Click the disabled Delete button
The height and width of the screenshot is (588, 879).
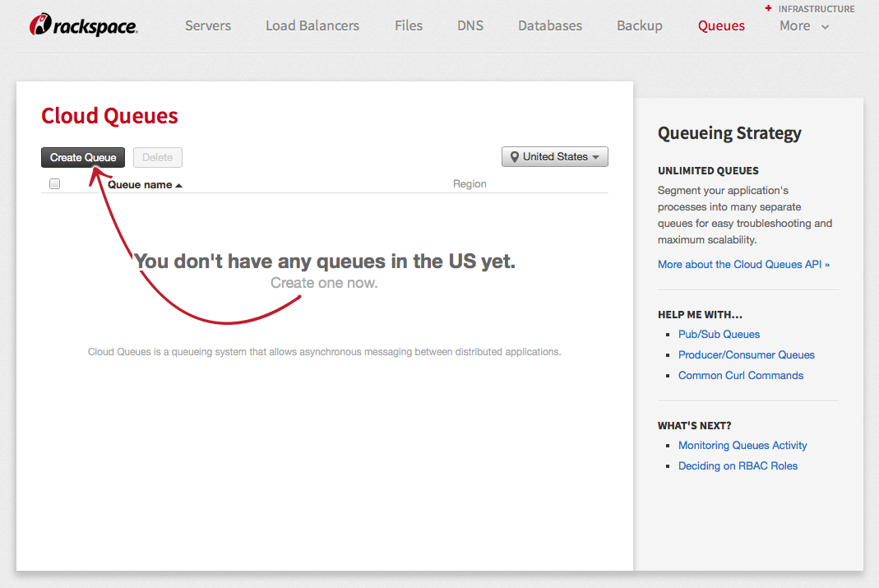point(158,158)
